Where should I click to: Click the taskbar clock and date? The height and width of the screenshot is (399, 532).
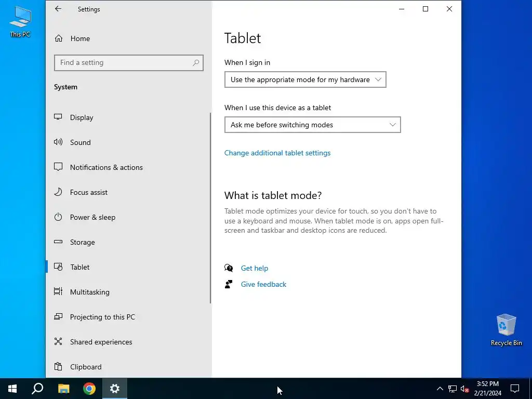tap(487, 389)
